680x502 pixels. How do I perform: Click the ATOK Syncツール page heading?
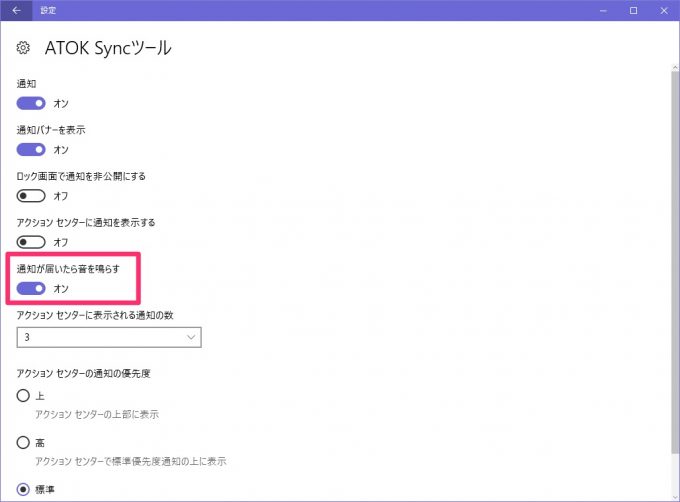click(x=108, y=48)
